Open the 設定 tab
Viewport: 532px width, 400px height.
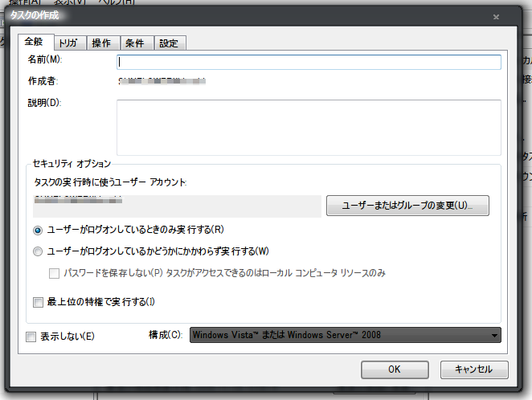click(x=169, y=43)
